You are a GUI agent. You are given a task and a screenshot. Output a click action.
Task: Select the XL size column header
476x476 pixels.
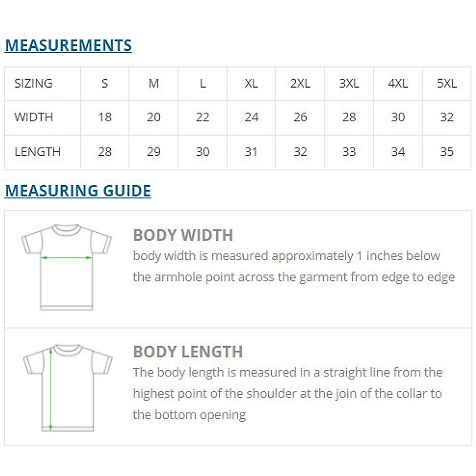click(x=251, y=83)
